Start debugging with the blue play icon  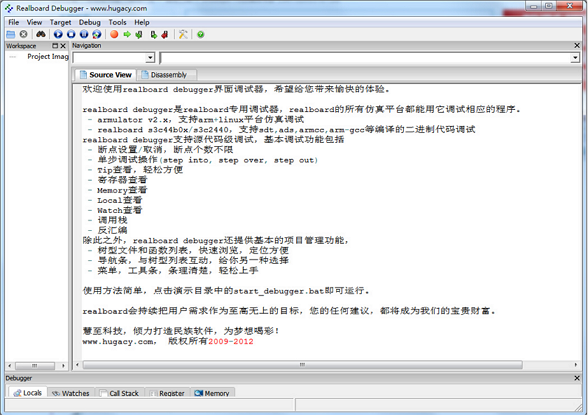[58, 34]
